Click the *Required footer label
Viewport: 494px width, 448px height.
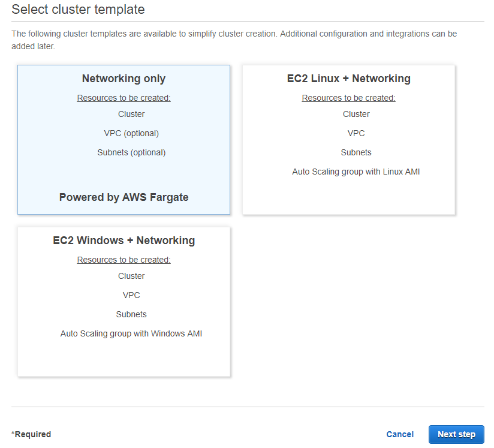[31, 434]
